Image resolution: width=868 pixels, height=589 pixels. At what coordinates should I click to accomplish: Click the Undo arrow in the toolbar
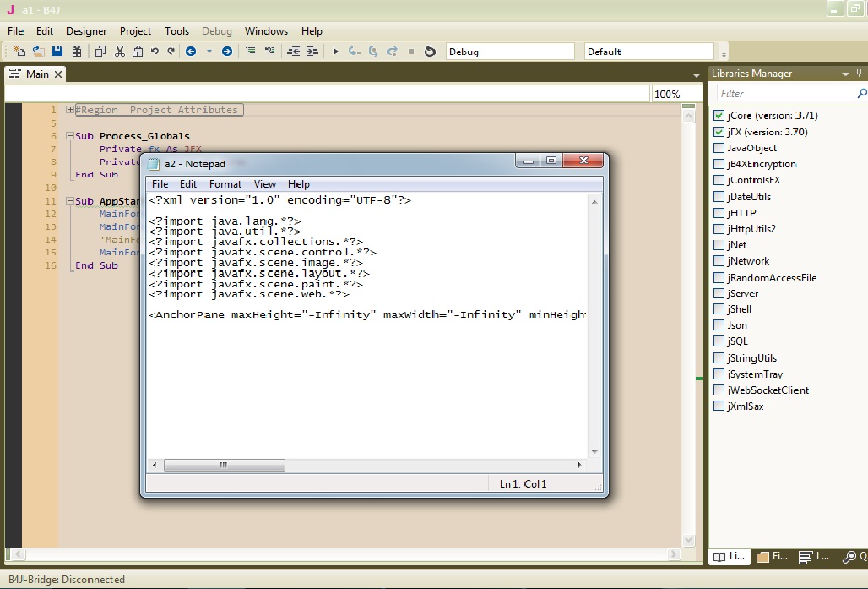point(155,52)
